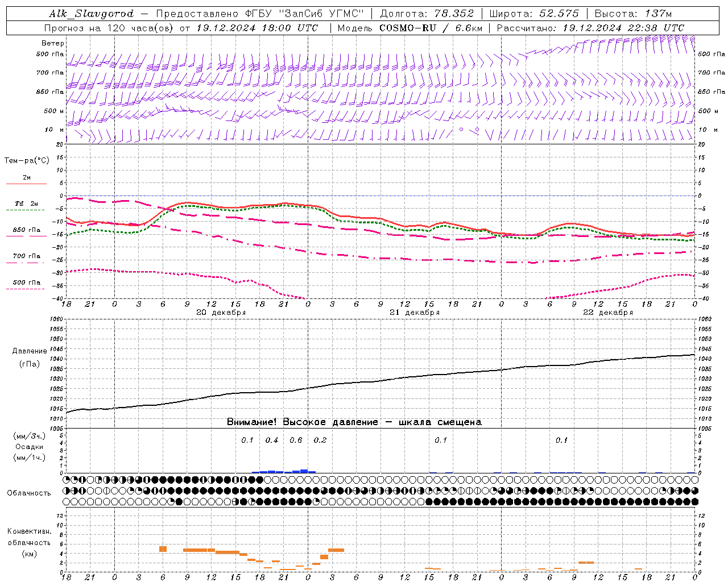Click the '(мм/3ч.)' units label
Screen dimensions: 728x582
pos(30,436)
